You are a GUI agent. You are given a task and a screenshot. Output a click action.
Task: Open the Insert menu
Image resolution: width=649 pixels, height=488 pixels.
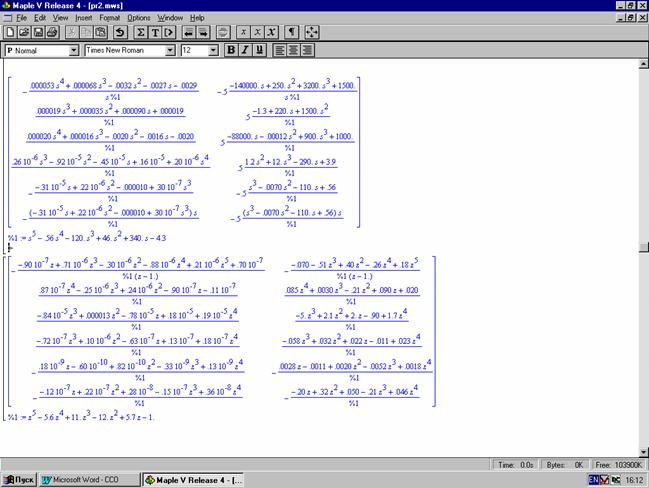pos(83,18)
